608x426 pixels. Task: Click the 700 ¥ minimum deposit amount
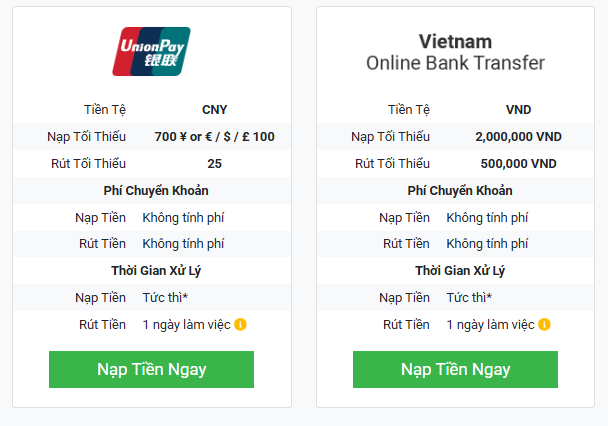(214, 136)
